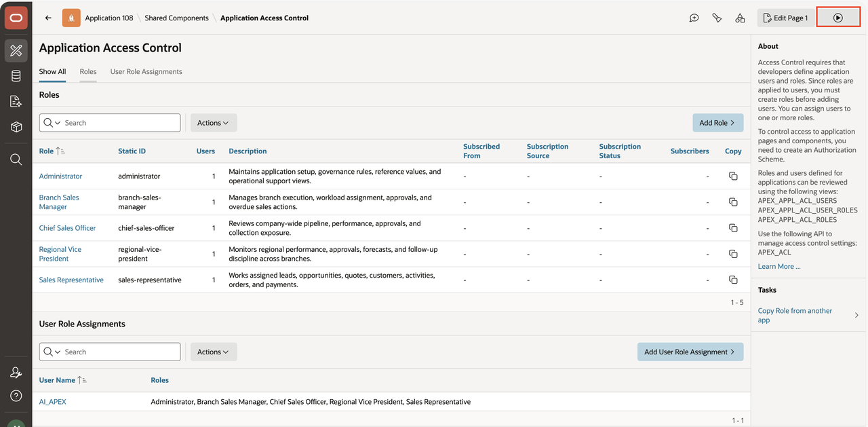Open the help question mark icon

(x=16, y=396)
